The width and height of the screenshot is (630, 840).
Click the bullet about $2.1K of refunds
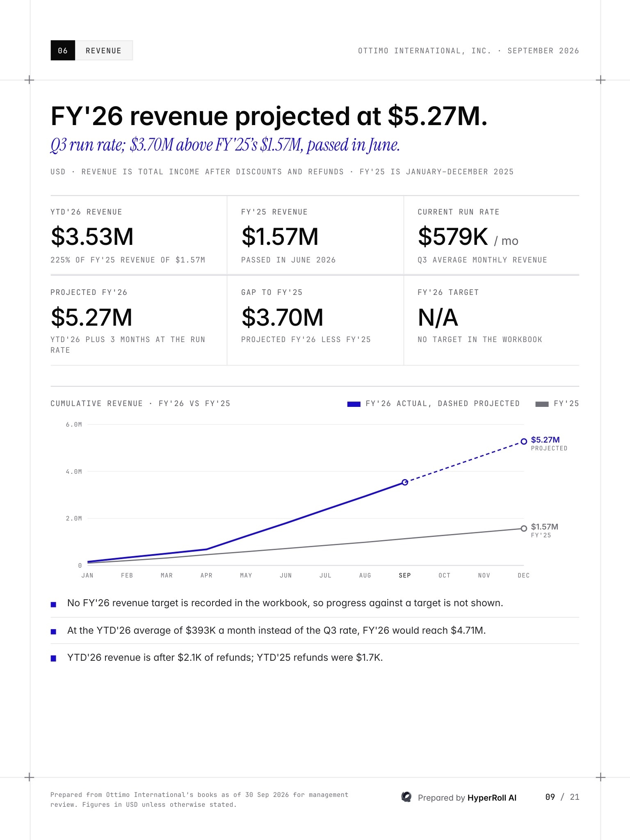point(225,657)
